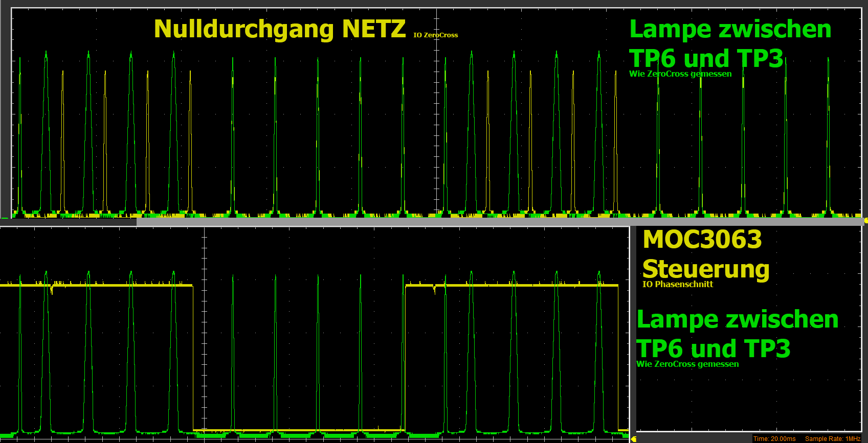Select upper 'Lampe zwischen TP6 und TP3' label
This screenshot has width=868, height=443.
pyautogui.click(x=730, y=44)
